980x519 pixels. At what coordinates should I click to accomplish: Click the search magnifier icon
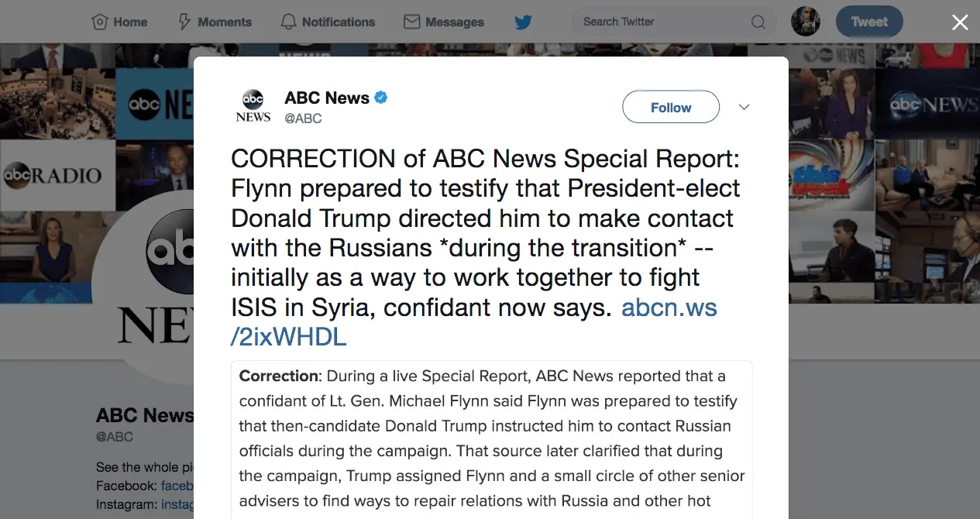point(758,22)
